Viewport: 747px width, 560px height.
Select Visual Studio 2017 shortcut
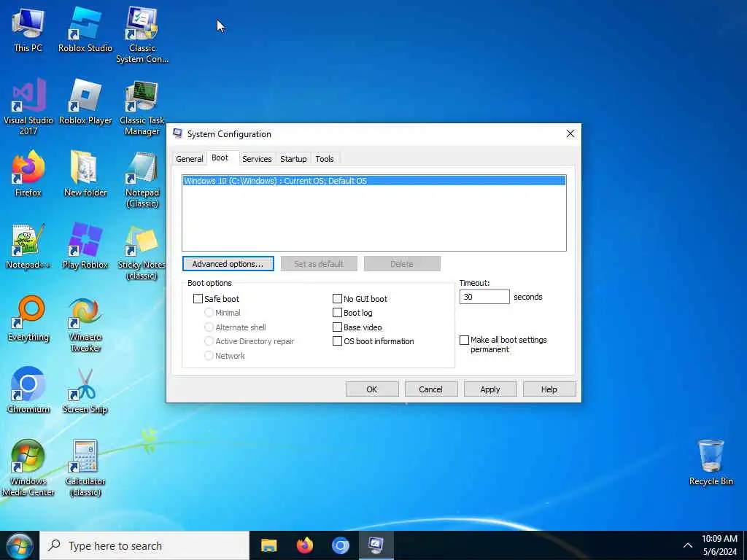28,108
